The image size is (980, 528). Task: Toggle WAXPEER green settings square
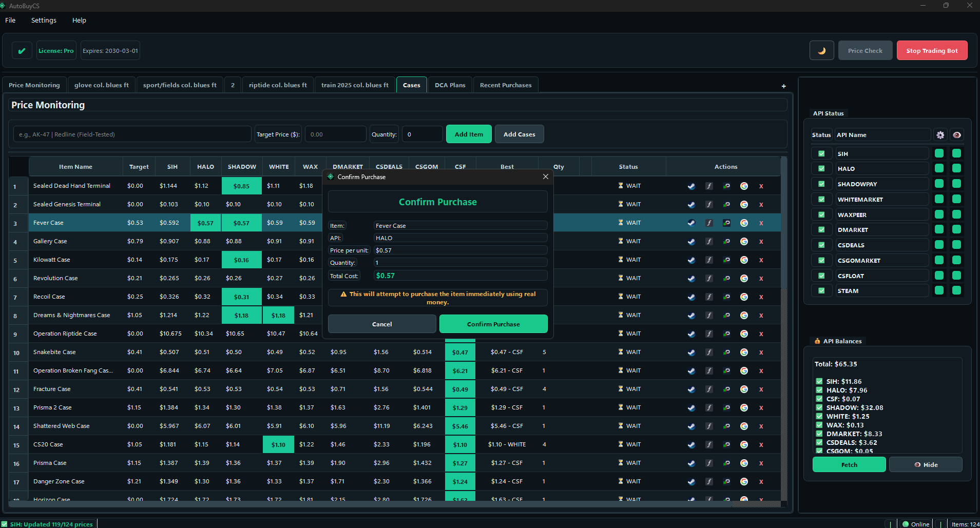tap(939, 214)
